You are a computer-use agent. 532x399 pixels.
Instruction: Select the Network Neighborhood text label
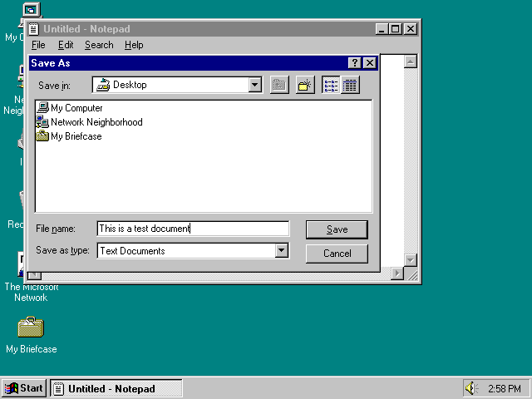coord(96,122)
